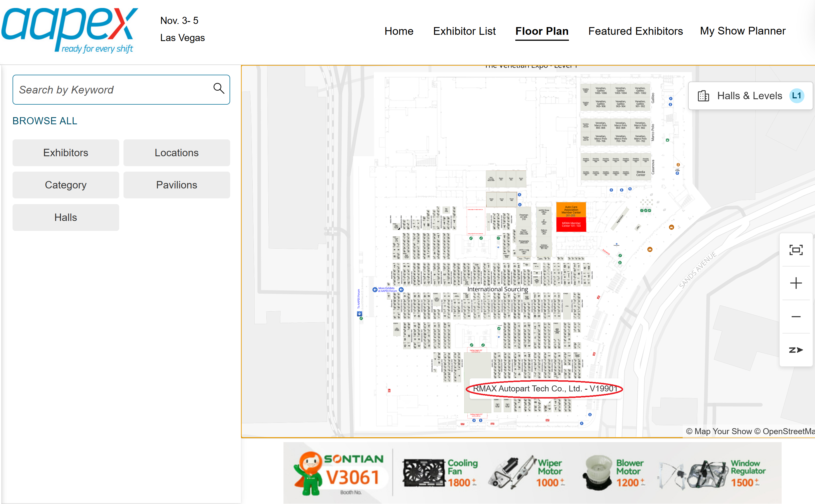Click the north compass orientation icon
The width and height of the screenshot is (815, 504).
pyautogui.click(x=796, y=350)
